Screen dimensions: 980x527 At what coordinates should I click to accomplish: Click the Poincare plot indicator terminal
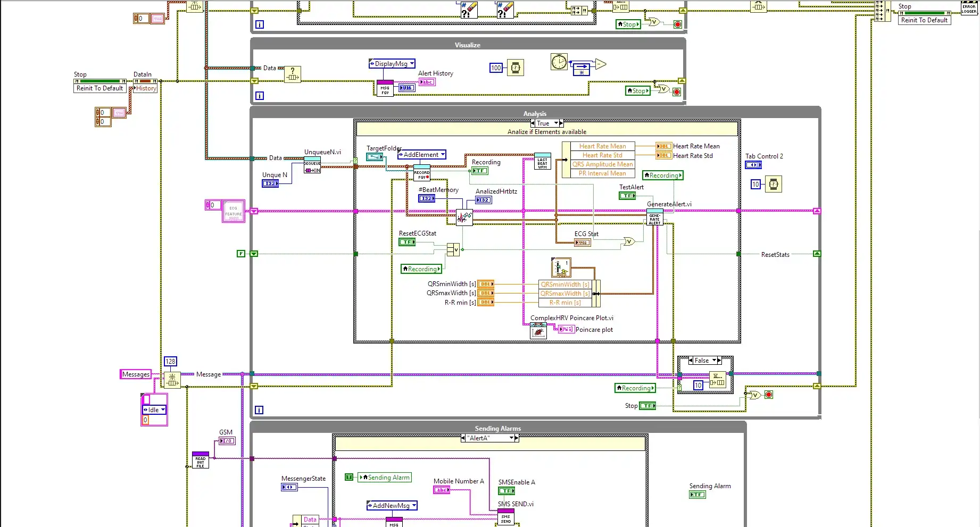pyautogui.click(x=566, y=329)
